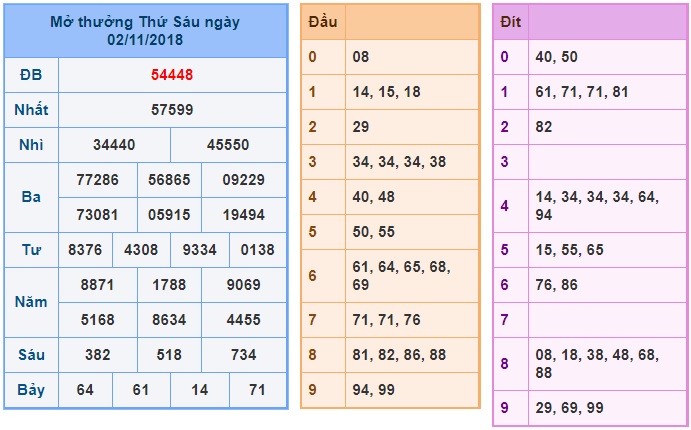Image resolution: width=691 pixels, height=430 pixels.
Task: Click seventh prize number 71
Action: (x=257, y=390)
